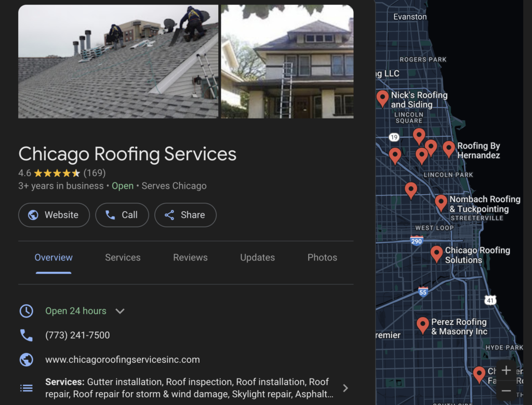
Task: Expand services list with right chevron
Action: [x=345, y=388]
